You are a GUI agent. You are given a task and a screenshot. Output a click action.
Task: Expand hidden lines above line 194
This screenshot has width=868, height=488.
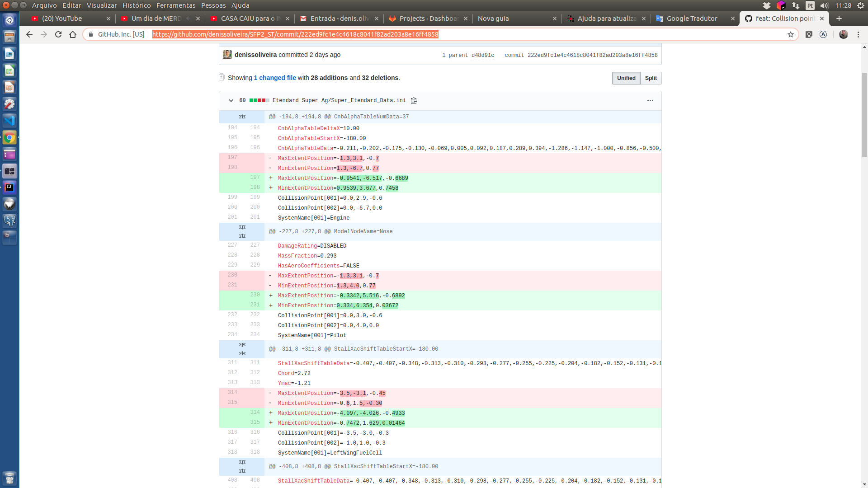coord(242,117)
